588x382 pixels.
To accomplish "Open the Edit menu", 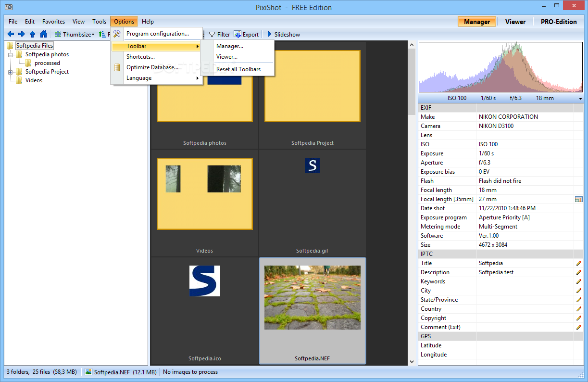I will pos(30,22).
